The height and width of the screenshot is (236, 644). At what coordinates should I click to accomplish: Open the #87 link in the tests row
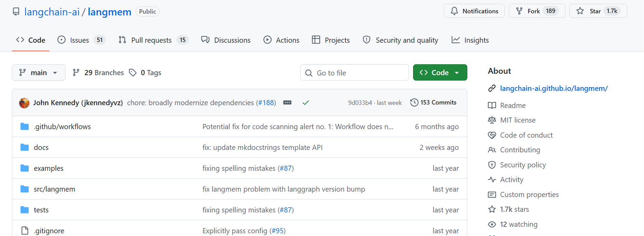(286, 210)
